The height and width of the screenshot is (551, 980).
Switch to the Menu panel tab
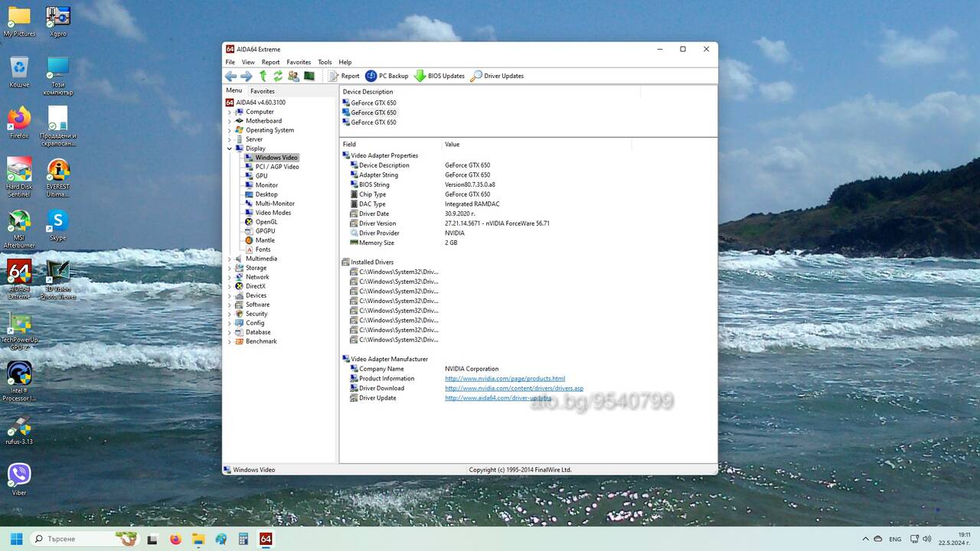(234, 90)
